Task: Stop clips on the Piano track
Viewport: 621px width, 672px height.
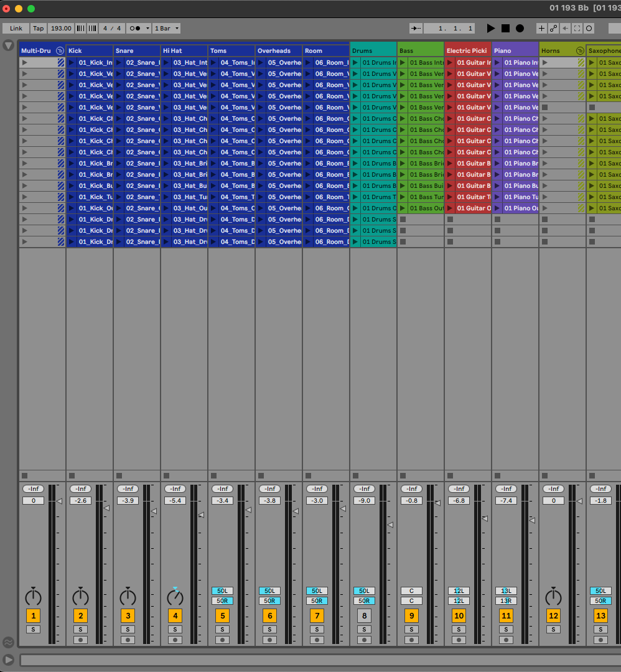Action: coord(498,476)
